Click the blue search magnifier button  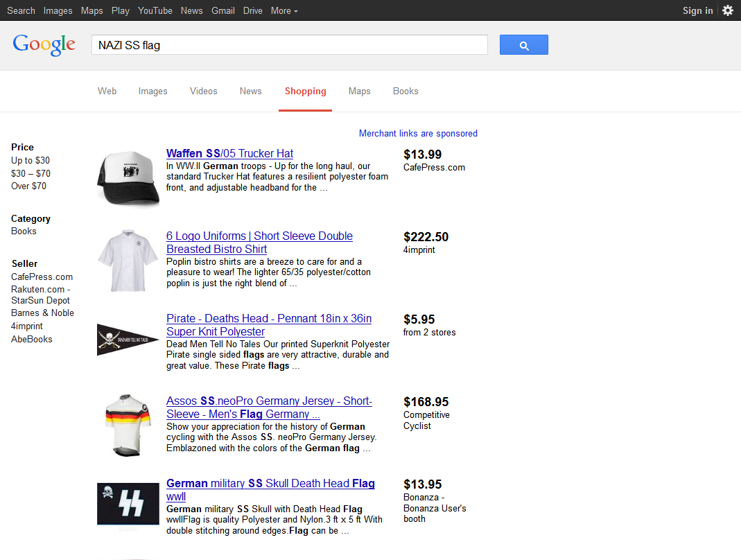(523, 45)
